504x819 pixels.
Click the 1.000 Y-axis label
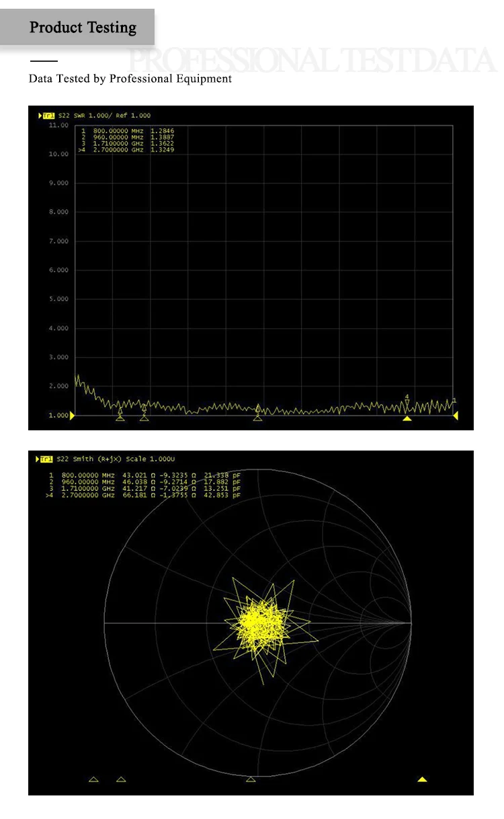point(58,416)
